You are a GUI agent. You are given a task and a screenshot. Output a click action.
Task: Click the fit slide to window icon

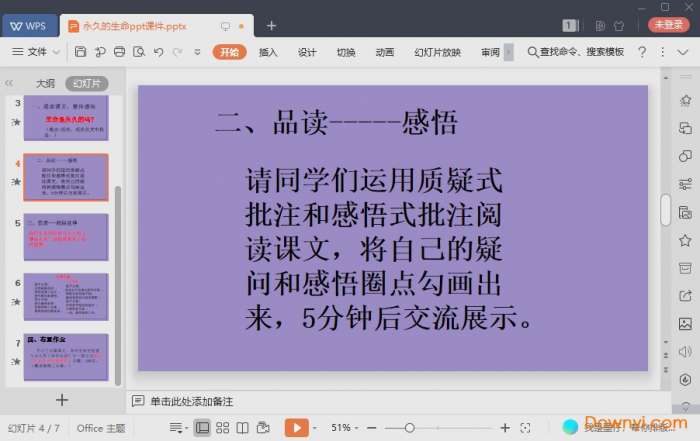click(525, 428)
